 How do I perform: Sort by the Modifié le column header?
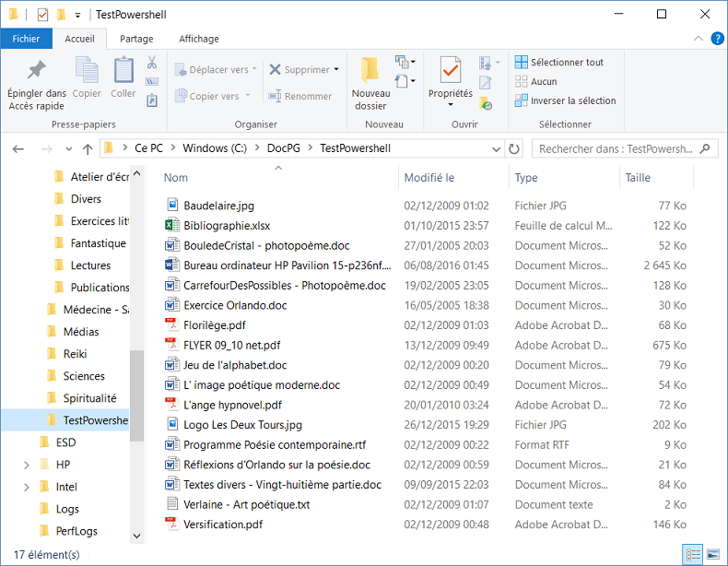(x=453, y=178)
